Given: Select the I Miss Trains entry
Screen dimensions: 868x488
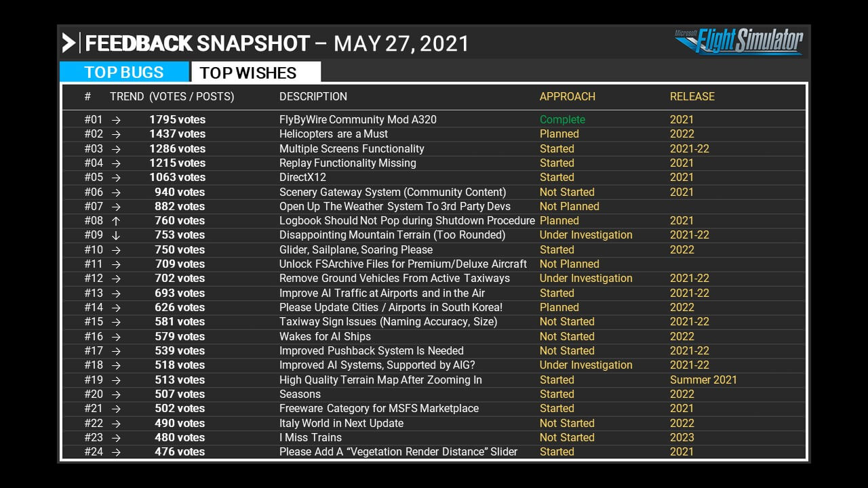Looking at the screenshot, I should tap(310, 438).
